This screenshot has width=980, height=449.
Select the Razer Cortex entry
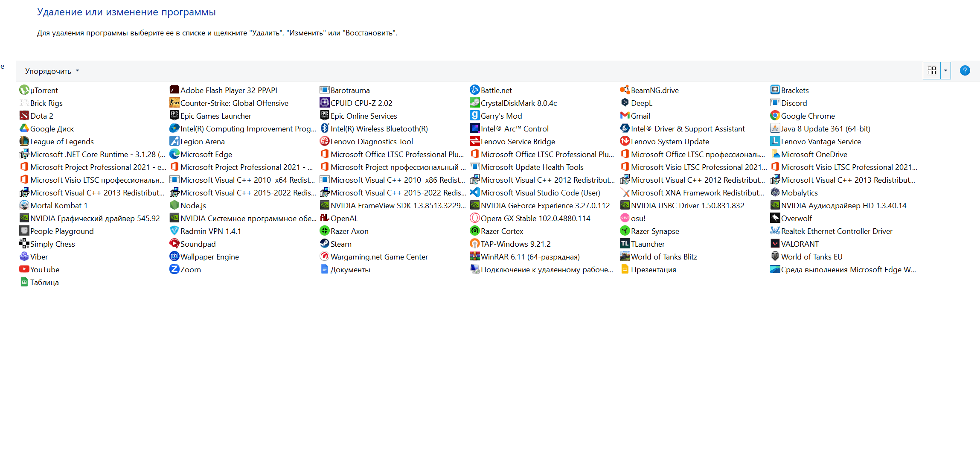pyautogui.click(x=497, y=231)
